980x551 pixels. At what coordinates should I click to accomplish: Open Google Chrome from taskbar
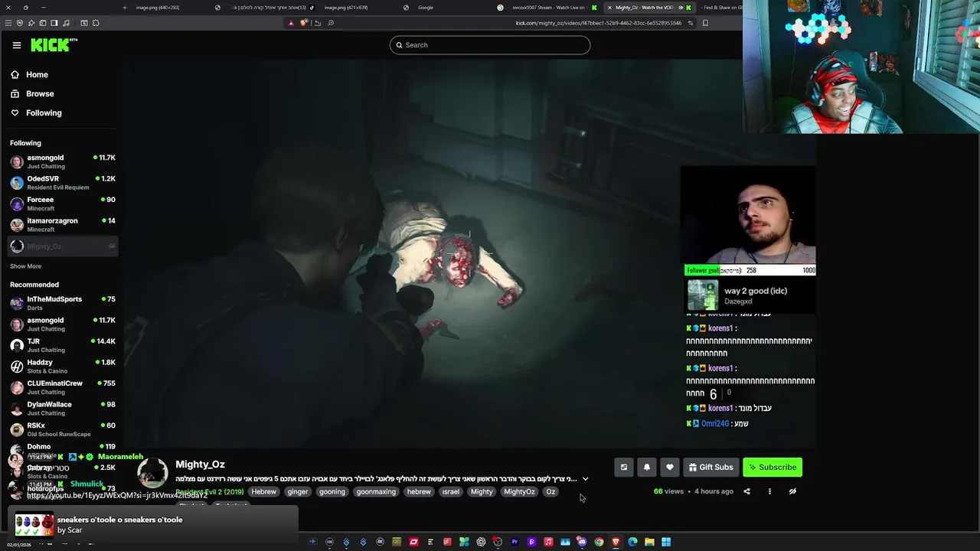pyautogui.click(x=599, y=542)
